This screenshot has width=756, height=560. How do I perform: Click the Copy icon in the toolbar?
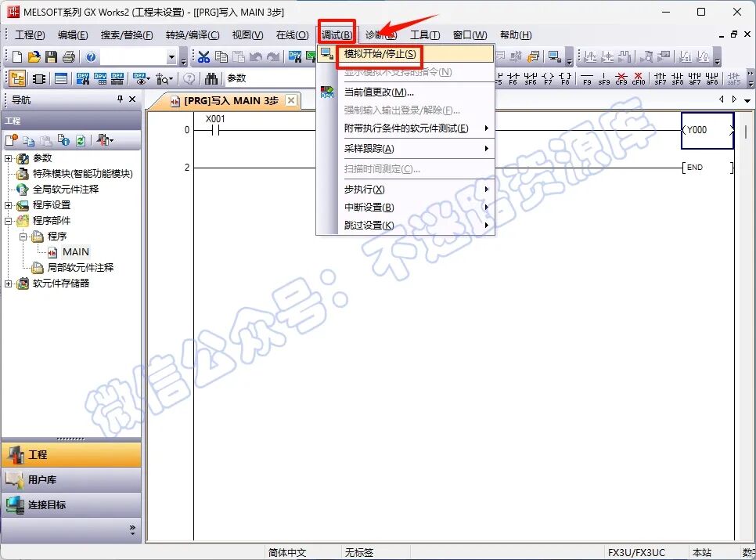(221, 57)
